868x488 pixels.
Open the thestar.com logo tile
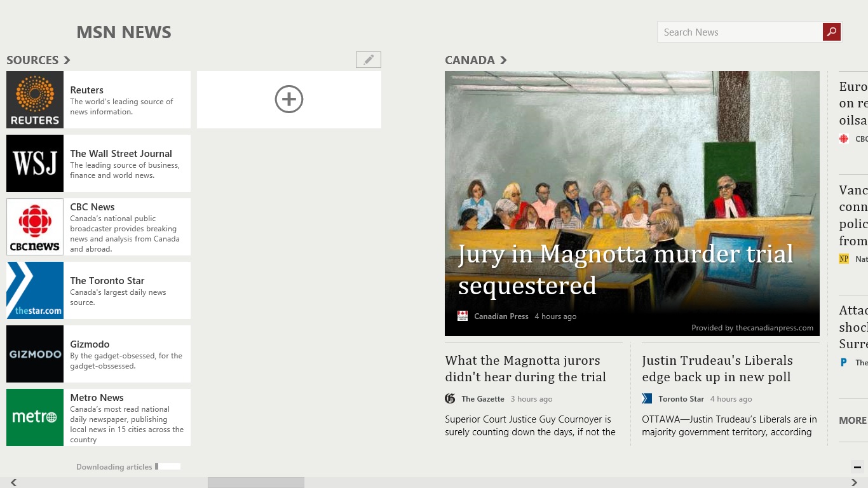[x=35, y=290]
